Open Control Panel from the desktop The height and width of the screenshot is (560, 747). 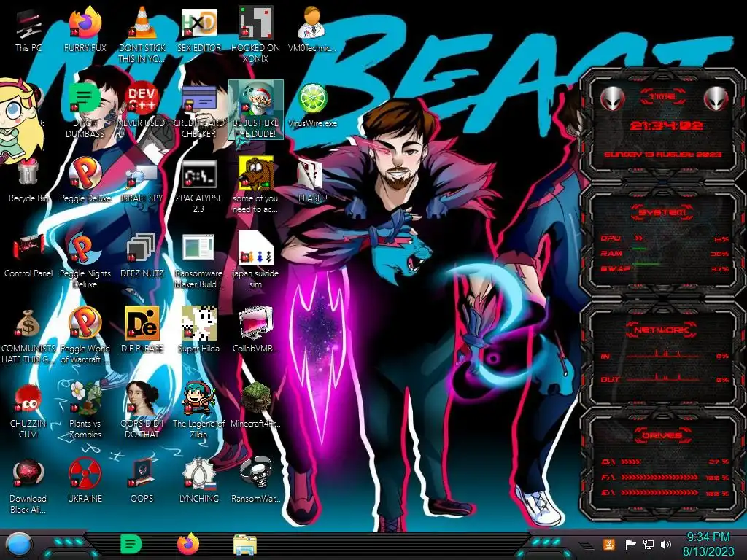pos(28,256)
